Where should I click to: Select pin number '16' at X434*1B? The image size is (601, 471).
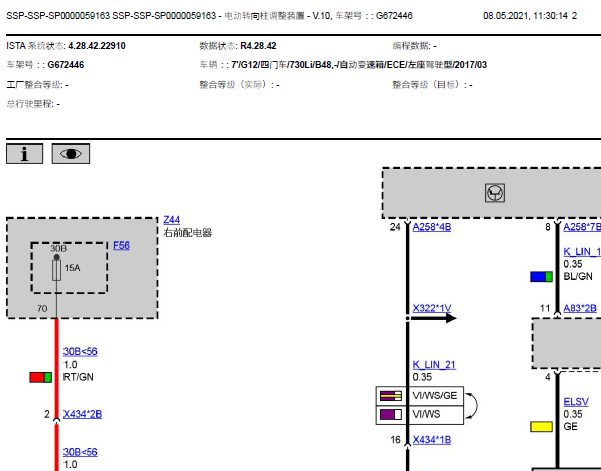396,440
